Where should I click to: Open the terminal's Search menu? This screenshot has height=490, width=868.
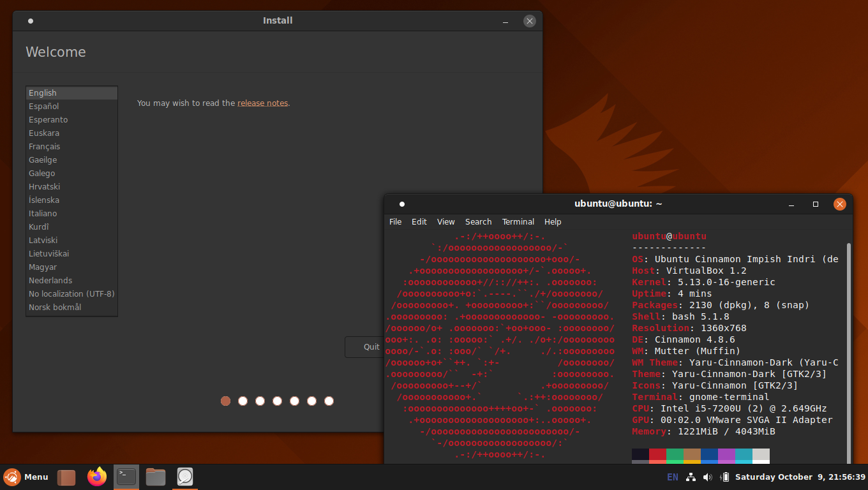pos(478,222)
